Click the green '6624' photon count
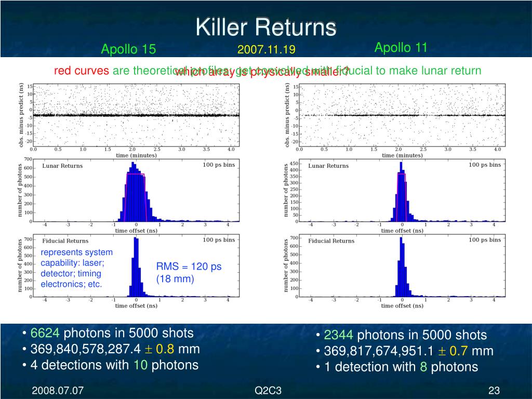This screenshot has height=399, width=532. (45, 333)
